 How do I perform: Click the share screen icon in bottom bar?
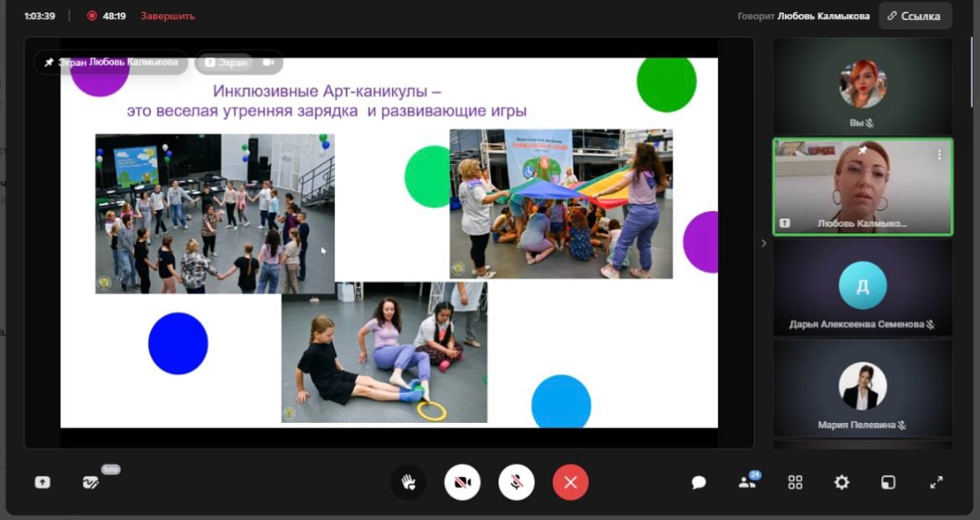42,482
